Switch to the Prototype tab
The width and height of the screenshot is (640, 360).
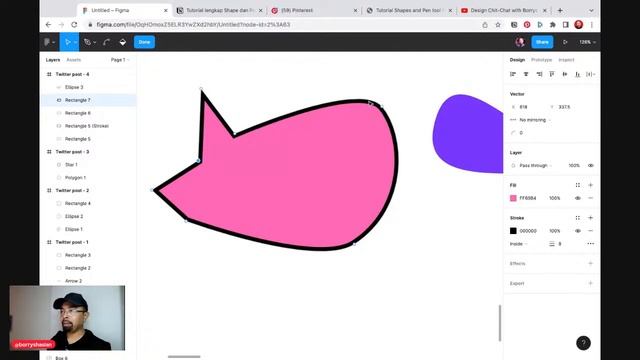point(541,60)
